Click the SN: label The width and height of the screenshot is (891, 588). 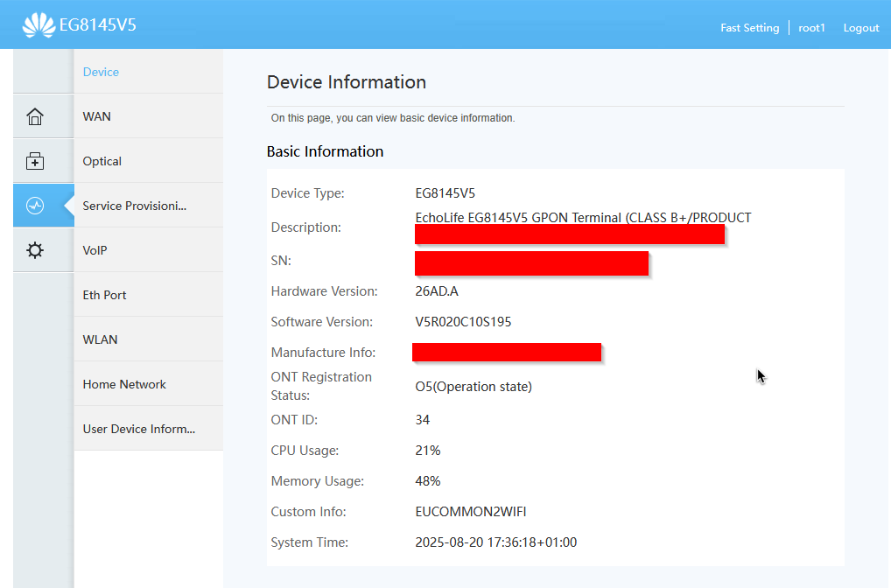click(x=281, y=261)
